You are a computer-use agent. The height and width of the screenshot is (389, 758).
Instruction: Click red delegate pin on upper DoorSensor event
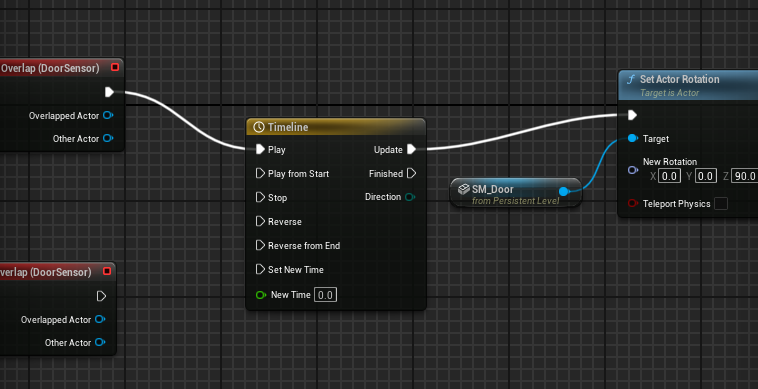115,67
